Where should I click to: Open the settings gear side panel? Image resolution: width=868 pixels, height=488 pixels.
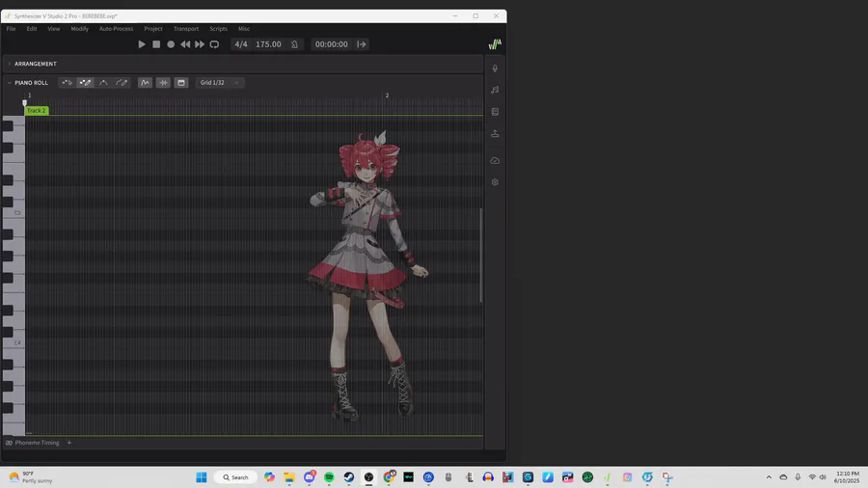[495, 182]
